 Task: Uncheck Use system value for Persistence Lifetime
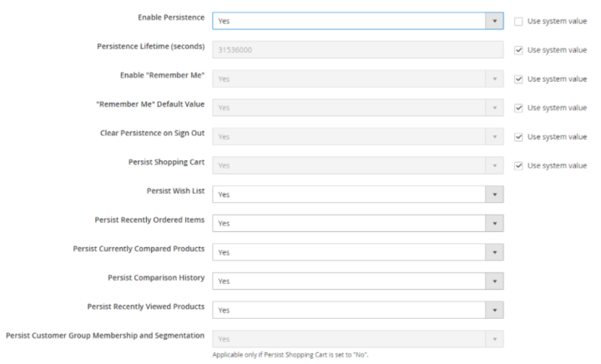coord(518,50)
